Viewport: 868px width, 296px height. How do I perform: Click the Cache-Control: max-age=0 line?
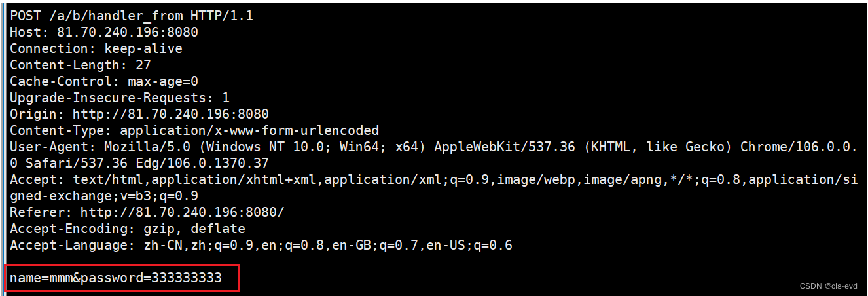tap(103, 81)
